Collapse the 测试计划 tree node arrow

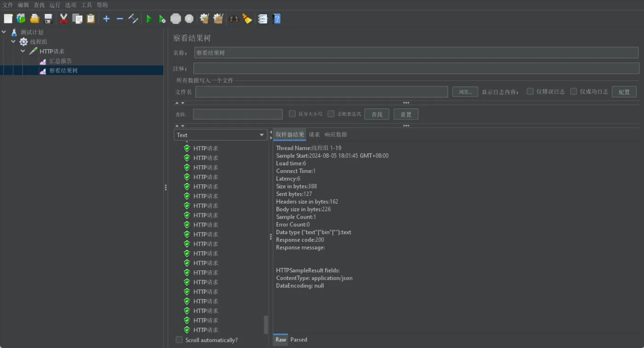coord(4,32)
